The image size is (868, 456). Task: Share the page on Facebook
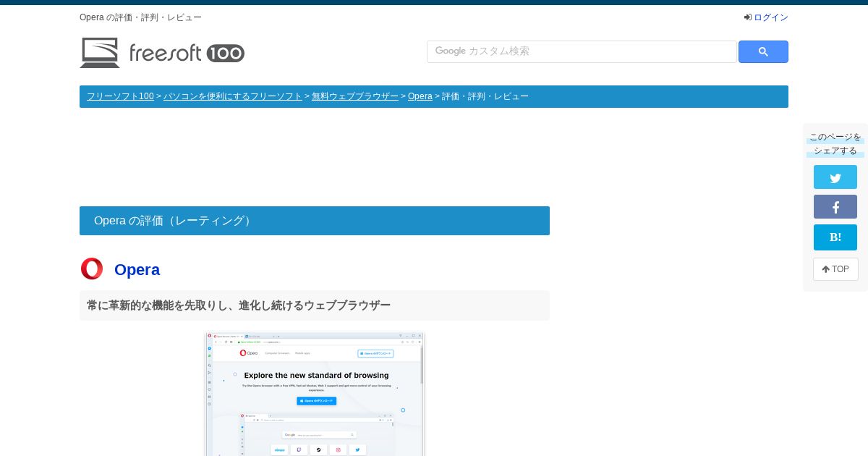click(x=835, y=207)
